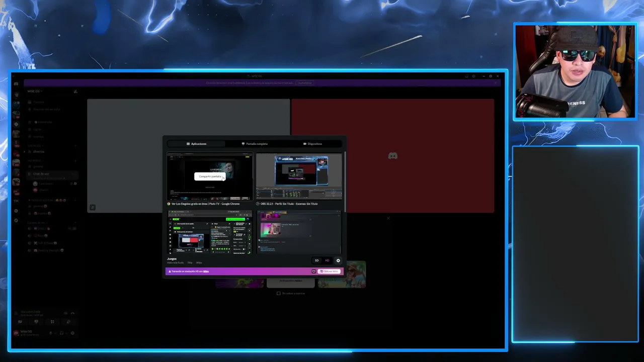Disconnect from voice call
The height and width of the screenshot is (362, 644).
coord(72,314)
